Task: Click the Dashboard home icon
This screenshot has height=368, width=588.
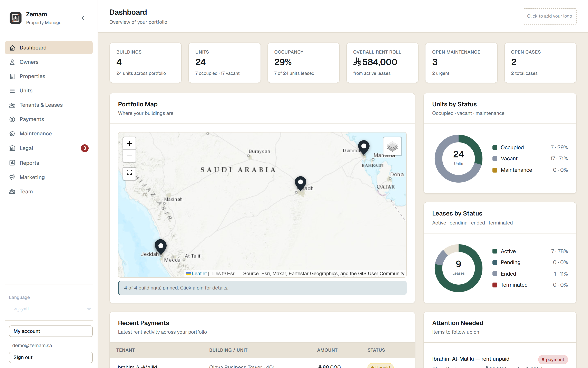Action: click(x=12, y=48)
